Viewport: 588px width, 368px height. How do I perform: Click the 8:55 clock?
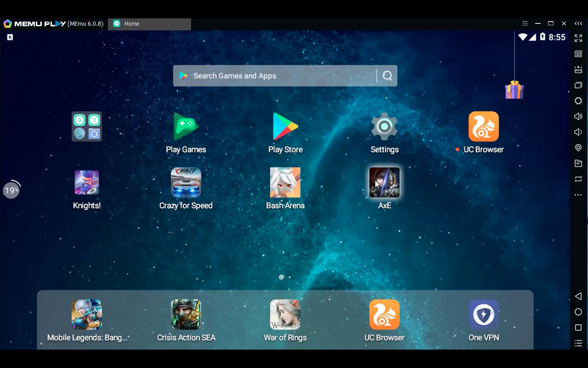pos(557,37)
